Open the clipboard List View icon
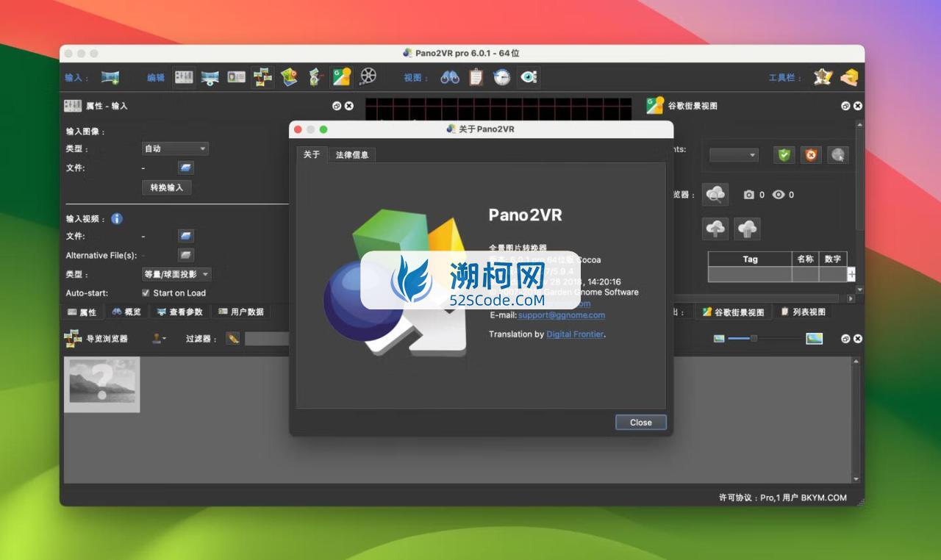 pyautogui.click(x=476, y=77)
